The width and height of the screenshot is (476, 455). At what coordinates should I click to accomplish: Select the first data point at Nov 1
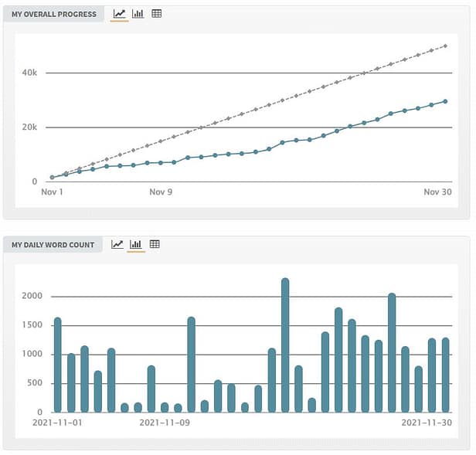[x=52, y=178]
